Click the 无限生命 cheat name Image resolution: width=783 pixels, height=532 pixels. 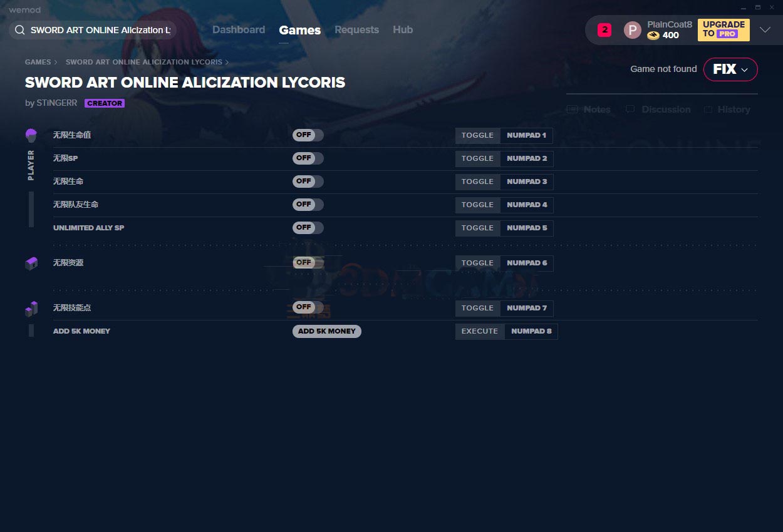[x=68, y=182]
